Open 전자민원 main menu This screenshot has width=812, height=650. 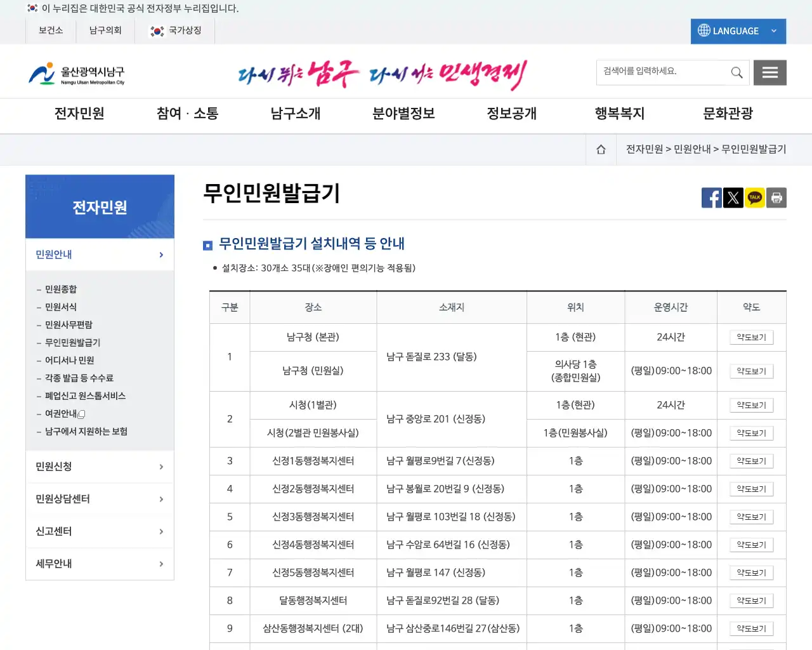[79, 114]
